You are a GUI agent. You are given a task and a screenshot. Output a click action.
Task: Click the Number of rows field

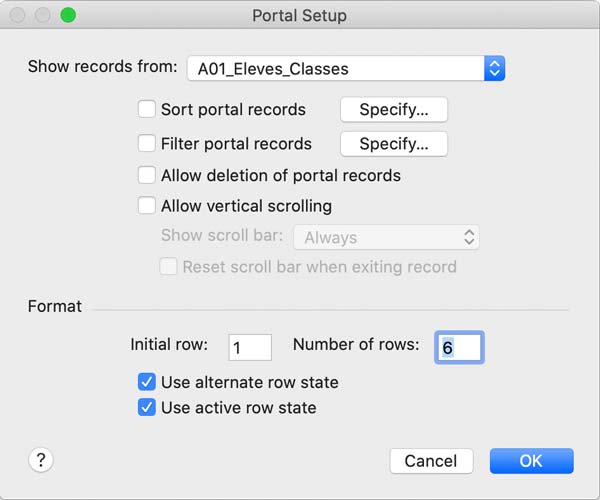point(459,347)
